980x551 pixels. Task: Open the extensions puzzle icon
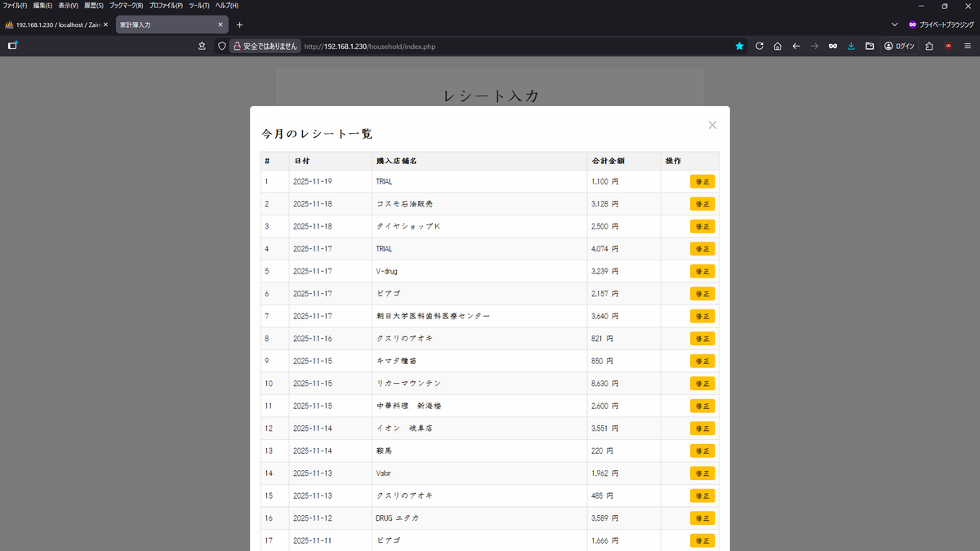[x=929, y=47]
